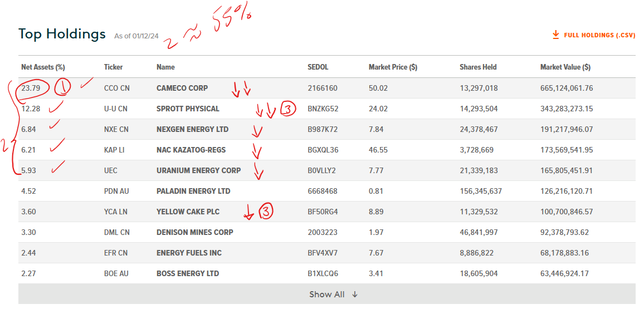Image resolution: width=644 pixels, height=314 pixels.
Task: Select the ENERGY FUELS INC name cell
Action: point(189,253)
